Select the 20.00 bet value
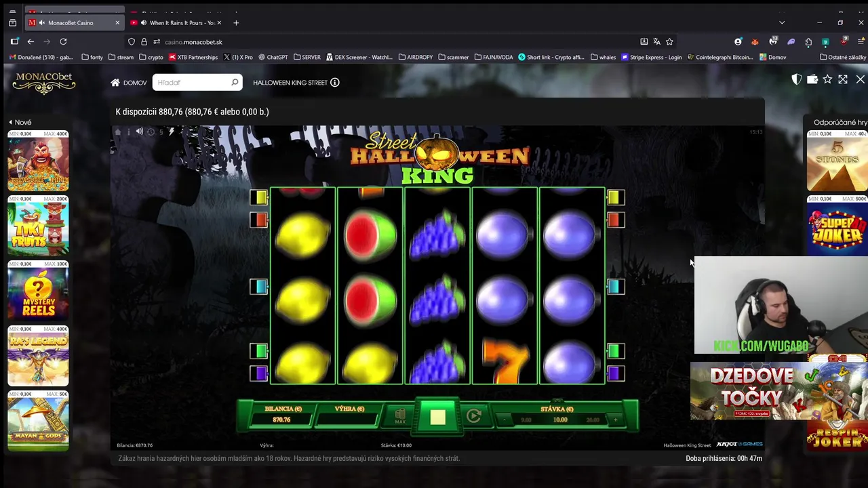 click(593, 420)
